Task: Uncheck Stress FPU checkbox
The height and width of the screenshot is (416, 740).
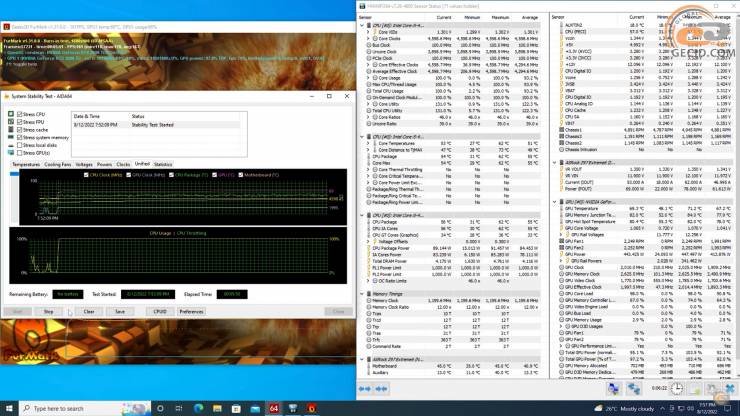Action: coord(20,122)
